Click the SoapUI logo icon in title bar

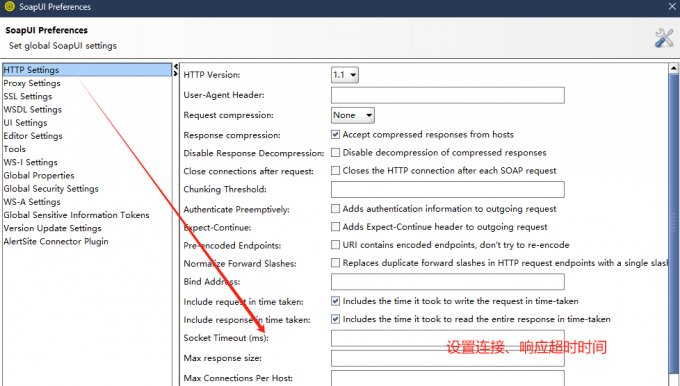click(9, 7)
